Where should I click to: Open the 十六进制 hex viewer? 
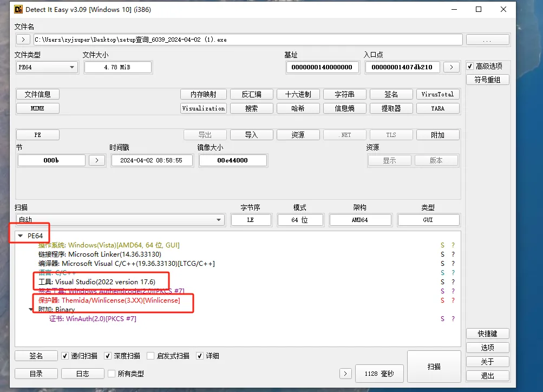(298, 94)
